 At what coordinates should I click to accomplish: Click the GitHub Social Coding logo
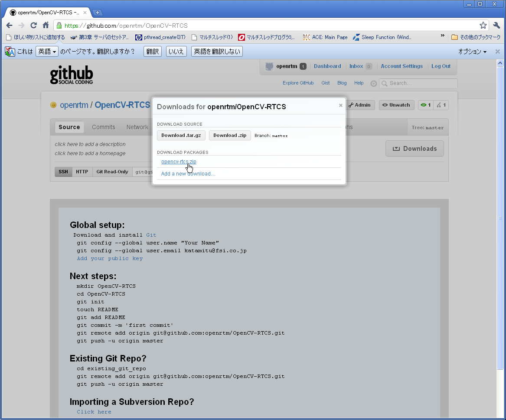point(71,75)
